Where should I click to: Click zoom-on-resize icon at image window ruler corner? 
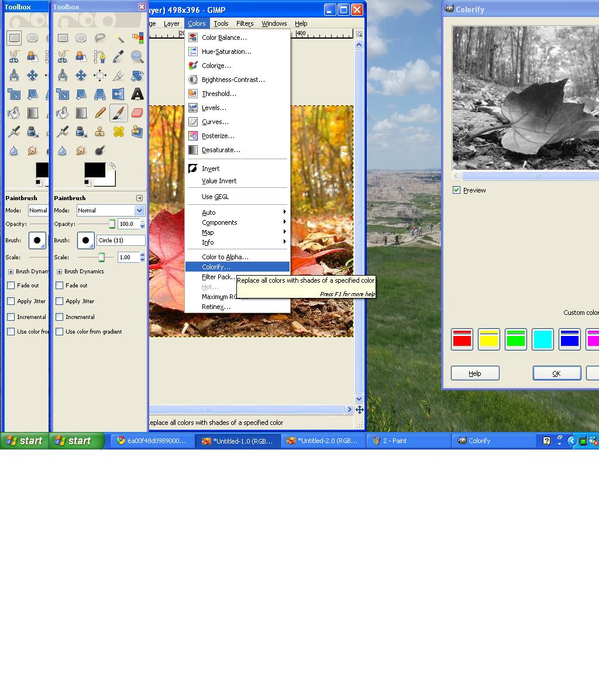[x=359, y=34]
